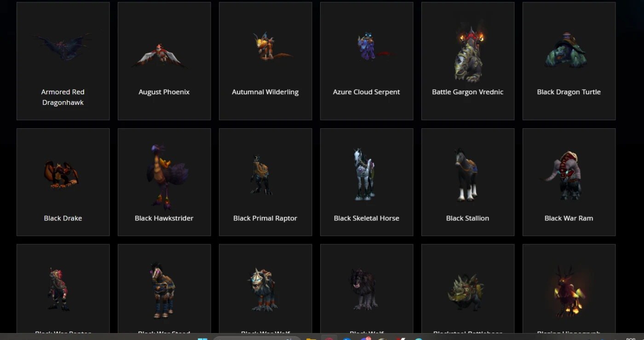
Task: Open the Black War Raptor mount image
Action: tap(60, 289)
